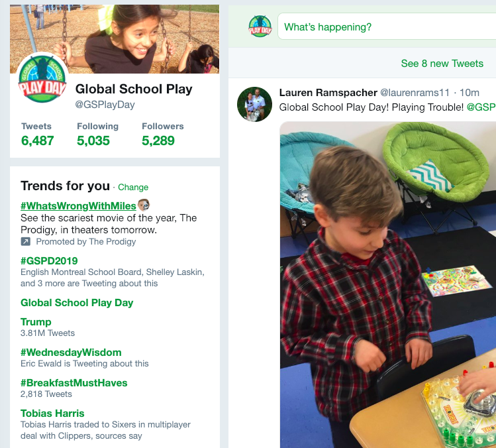This screenshot has height=448, width=496.
Task: Click the emoji icon next to #WhatsWrongWithMiles
Action: (144, 205)
